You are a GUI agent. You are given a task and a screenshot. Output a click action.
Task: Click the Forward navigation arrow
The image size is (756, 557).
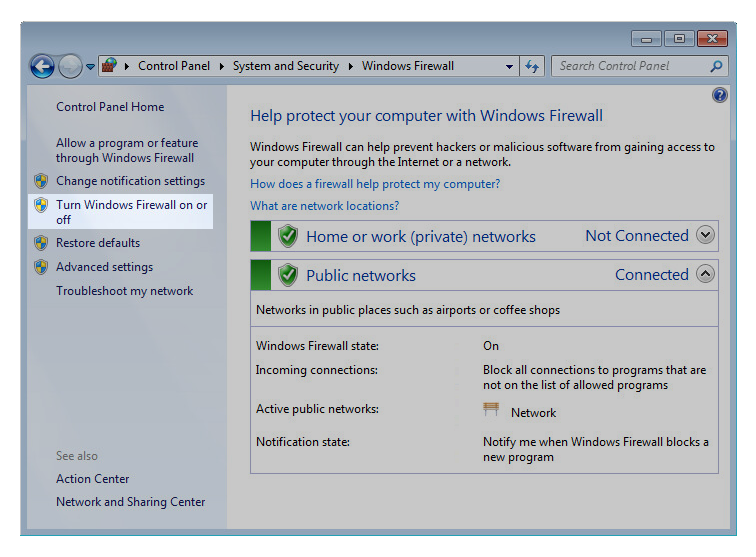[70, 66]
